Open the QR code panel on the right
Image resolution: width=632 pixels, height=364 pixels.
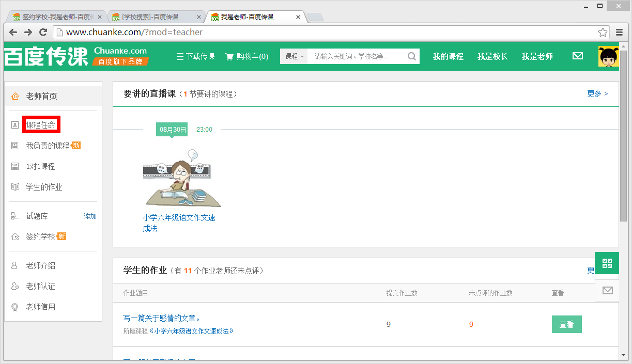pyautogui.click(x=606, y=263)
